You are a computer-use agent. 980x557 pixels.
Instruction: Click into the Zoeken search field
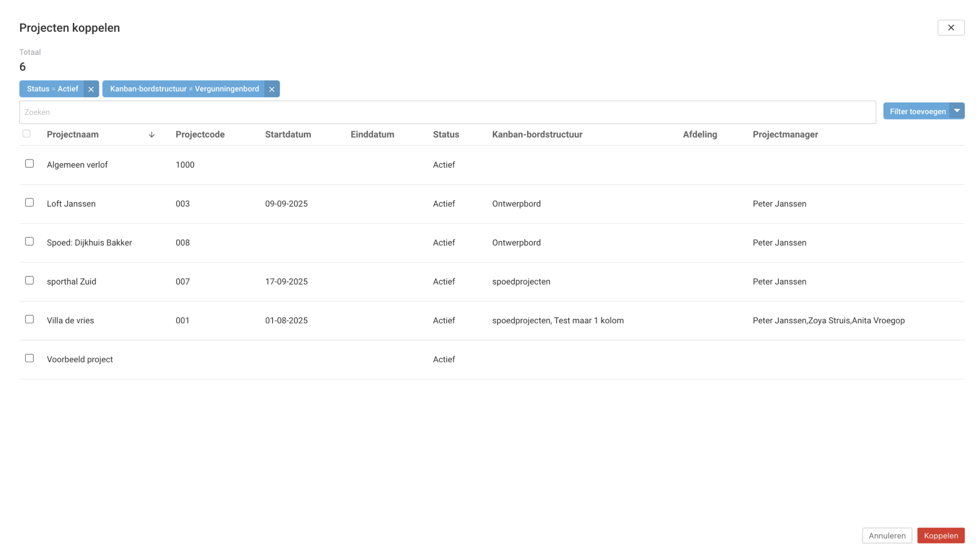pos(448,112)
